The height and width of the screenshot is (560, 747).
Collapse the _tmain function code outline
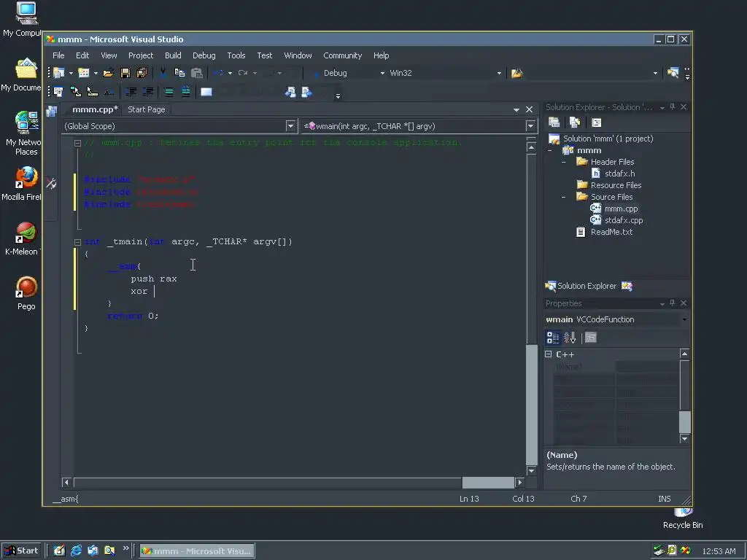pyautogui.click(x=77, y=242)
